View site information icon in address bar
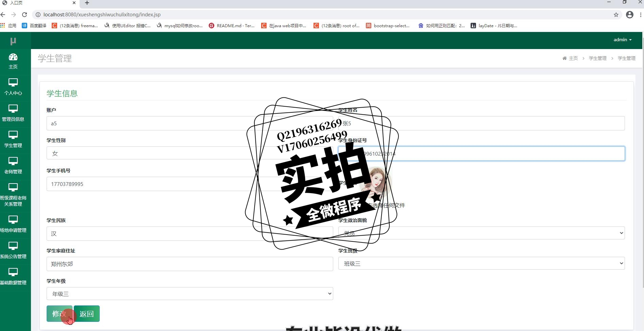Viewport: 644px width, 331px height. click(x=38, y=15)
